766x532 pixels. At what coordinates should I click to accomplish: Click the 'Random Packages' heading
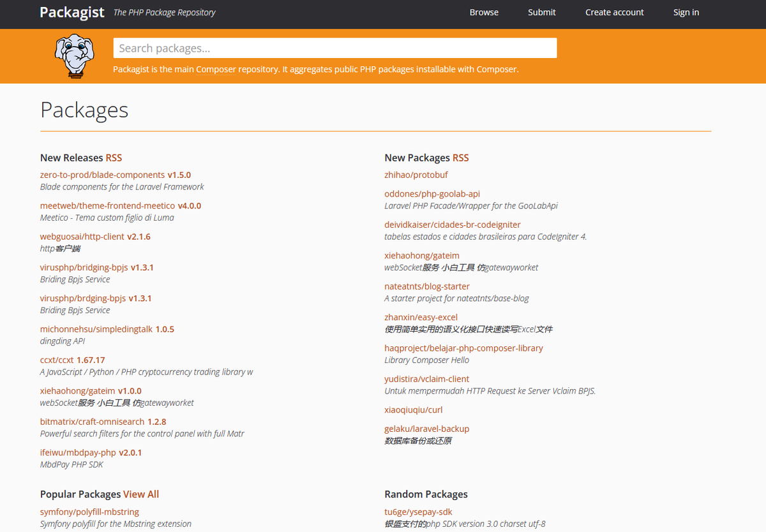[426, 494]
